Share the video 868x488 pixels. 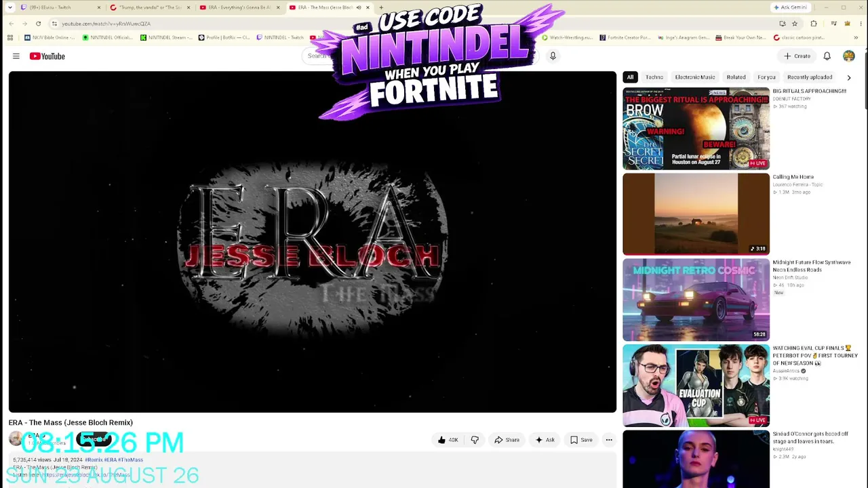507,440
